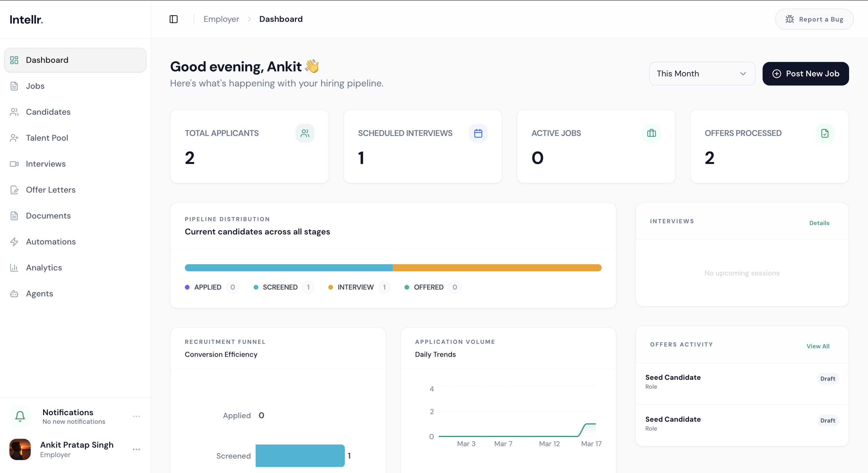Open the Notifications three-dot menu
The height and width of the screenshot is (473, 868).
tap(136, 416)
